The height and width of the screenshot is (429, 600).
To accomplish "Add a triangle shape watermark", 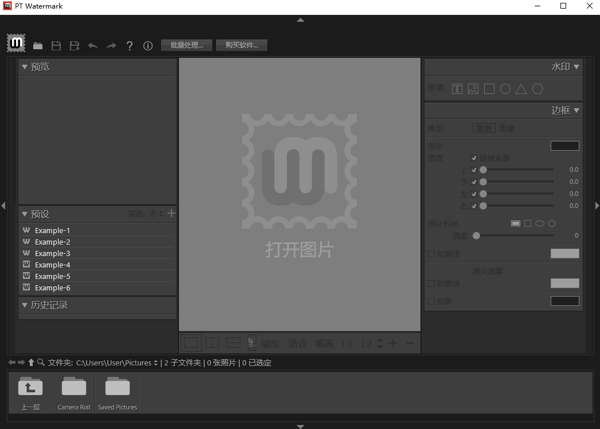I will [x=521, y=89].
